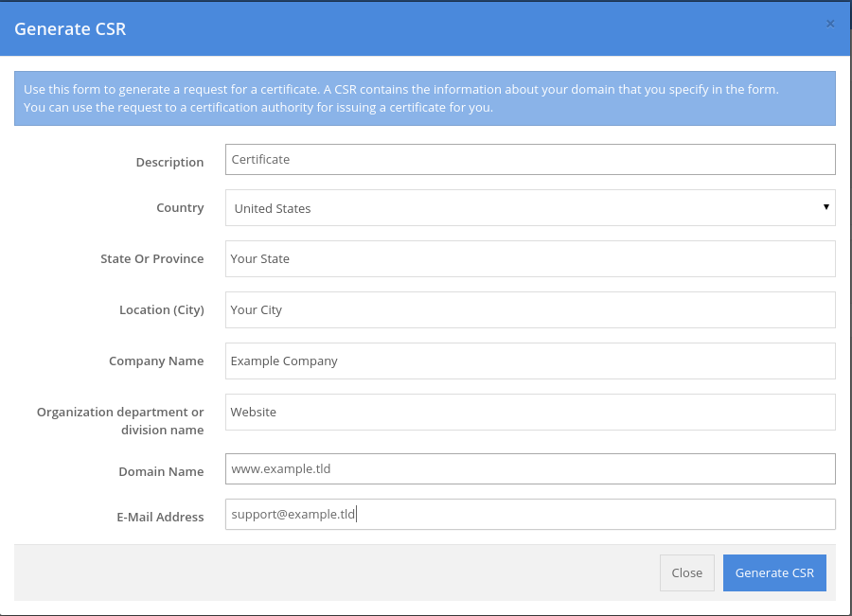Focus the Description field showing Certificate
Image resolution: width=852 pixels, height=616 pixels.
530,159
